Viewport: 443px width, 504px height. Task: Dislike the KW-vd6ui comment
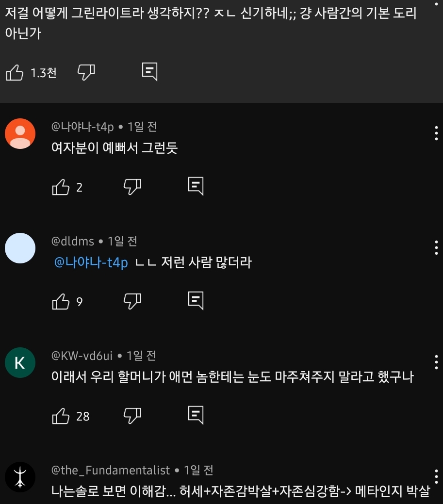coord(132,416)
